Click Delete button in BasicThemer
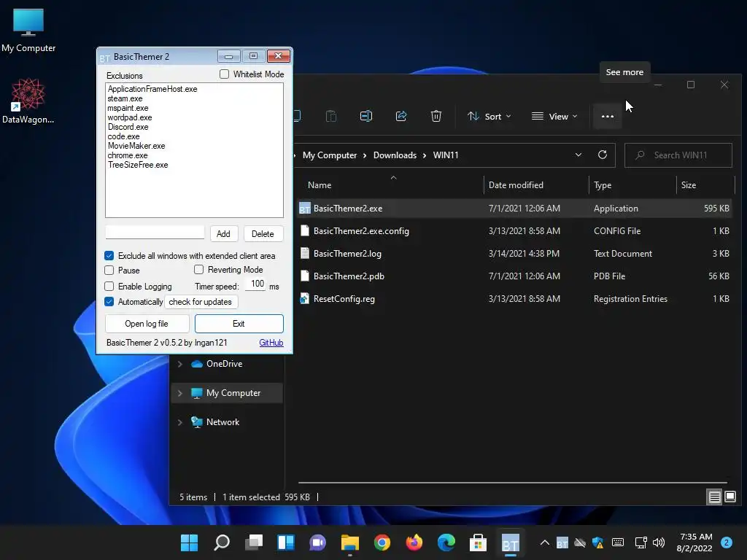The image size is (747, 560). click(x=263, y=234)
